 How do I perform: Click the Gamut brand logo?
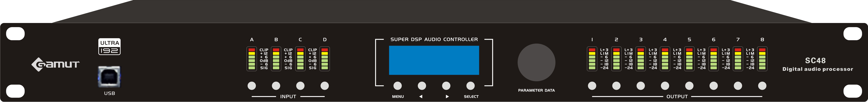(x=55, y=64)
